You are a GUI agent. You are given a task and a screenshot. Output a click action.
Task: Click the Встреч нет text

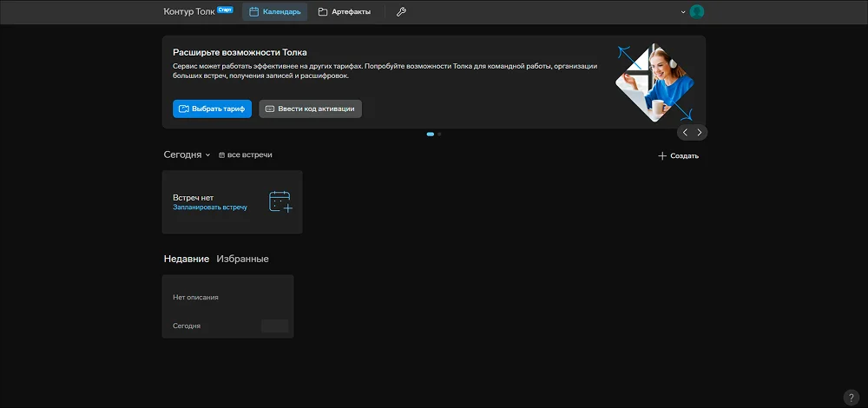coord(194,198)
